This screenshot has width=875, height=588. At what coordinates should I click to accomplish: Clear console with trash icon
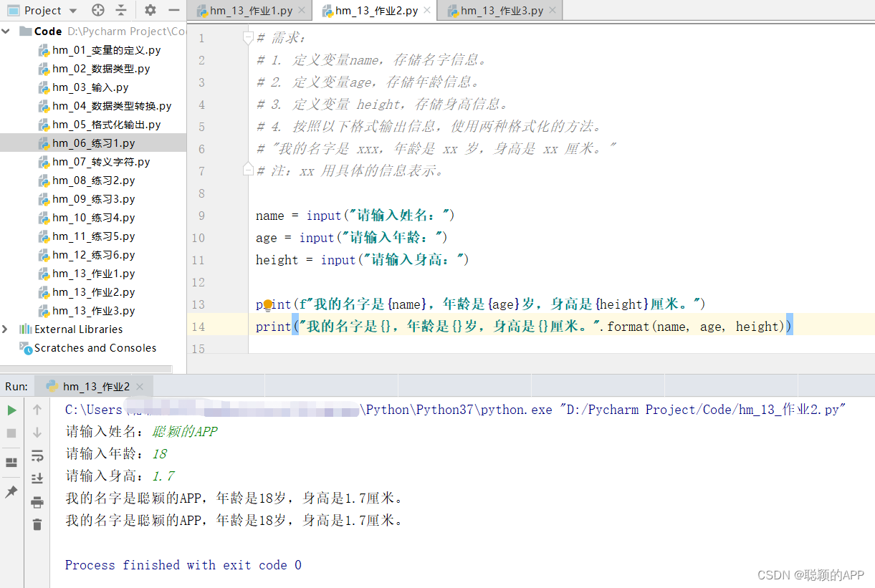pos(37,525)
